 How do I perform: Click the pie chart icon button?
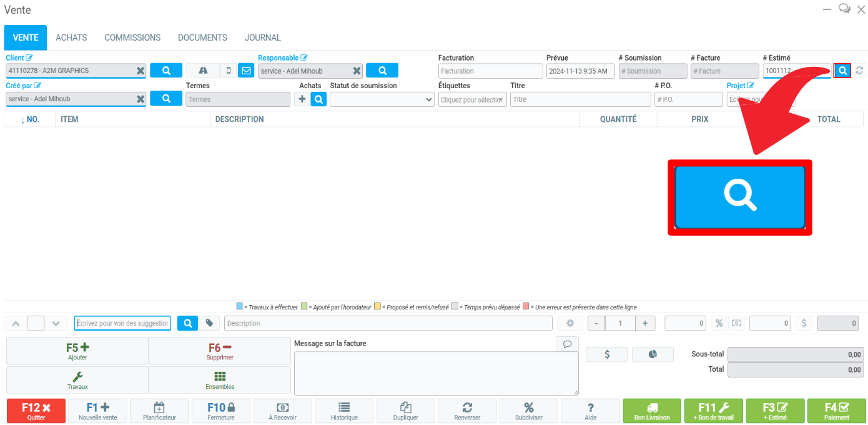(x=653, y=354)
